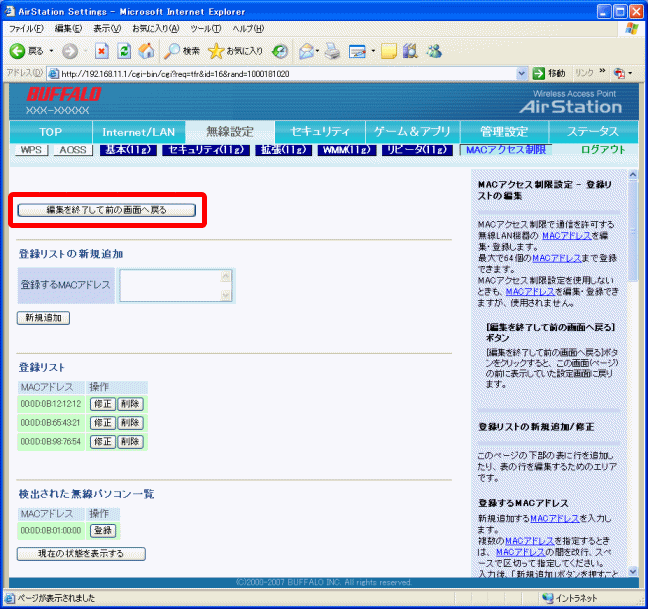Expand the Edit icon dropdown arrow
Screen dimensions: 648x609
pos(373,51)
